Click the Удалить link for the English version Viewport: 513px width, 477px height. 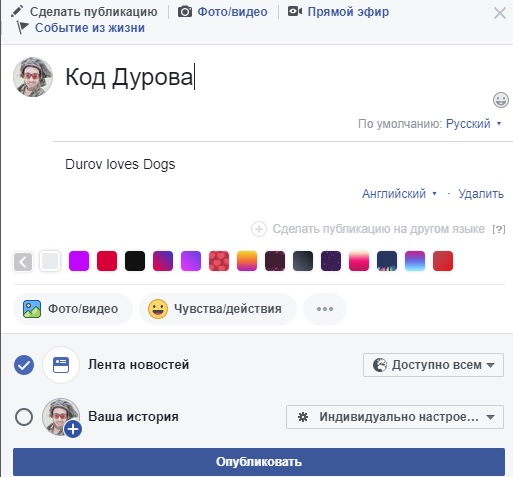point(481,194)
